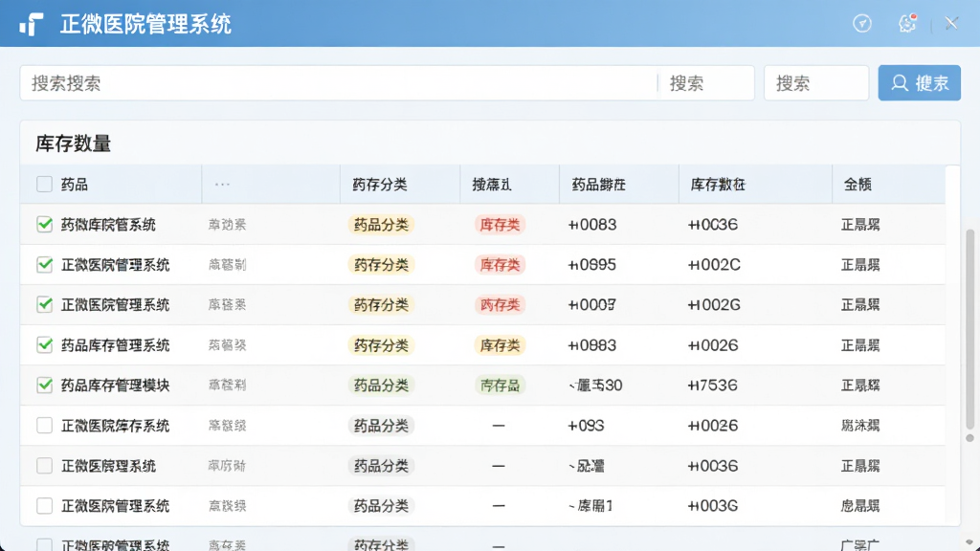Image resolution: width=980 pixels, height=551 pixels.
Task: Select the row name 正微医院库存系统
Action: click(115, 426)
